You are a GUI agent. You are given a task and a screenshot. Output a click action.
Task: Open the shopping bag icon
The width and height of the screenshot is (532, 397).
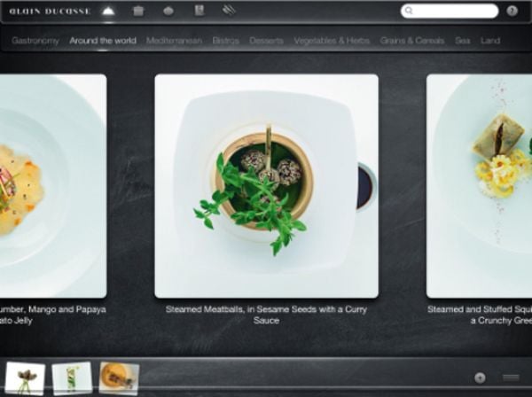pyautogui.click(x=138, y=11)
